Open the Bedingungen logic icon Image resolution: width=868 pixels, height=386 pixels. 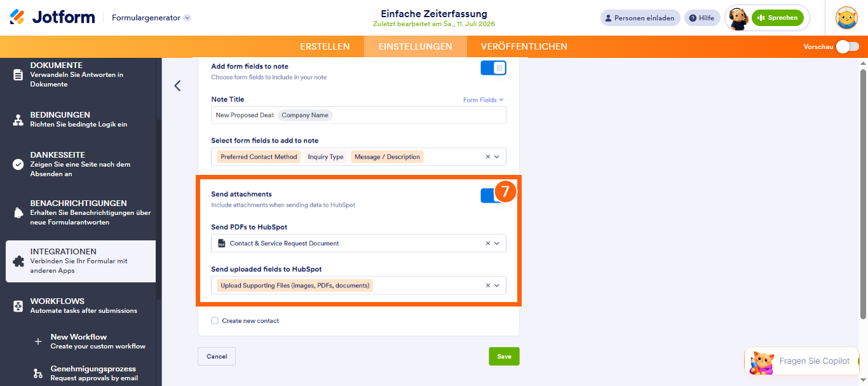18,120
